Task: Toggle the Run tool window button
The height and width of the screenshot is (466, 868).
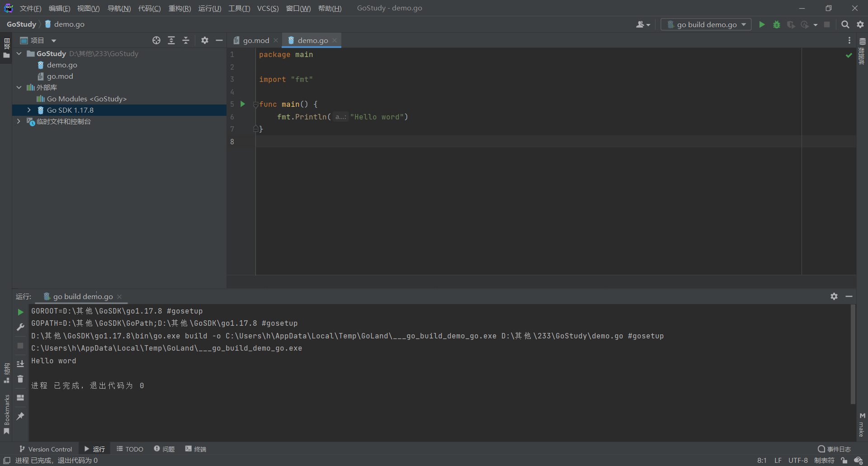Action: [x=94, y=449]
